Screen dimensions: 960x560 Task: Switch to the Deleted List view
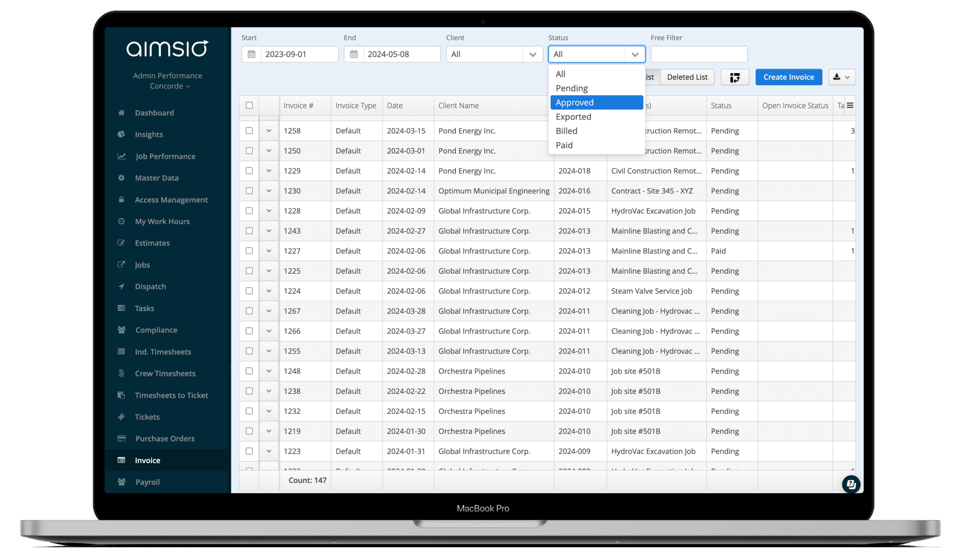687,77
